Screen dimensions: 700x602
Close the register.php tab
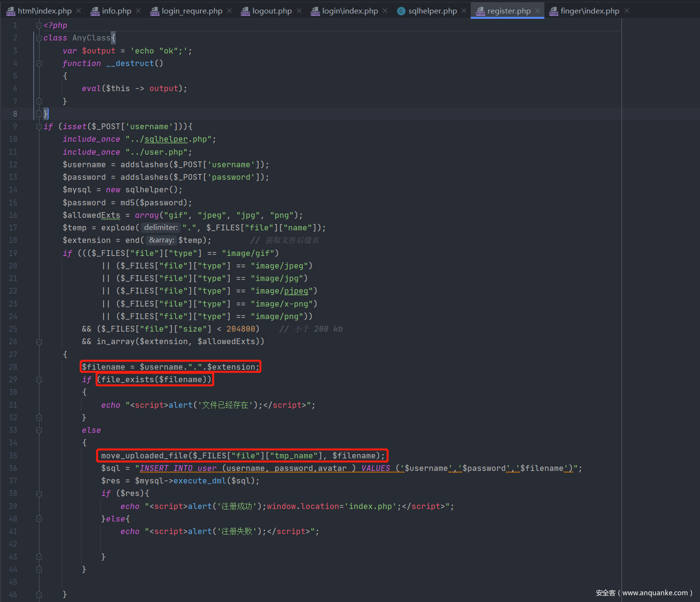(x=538, y=11)
